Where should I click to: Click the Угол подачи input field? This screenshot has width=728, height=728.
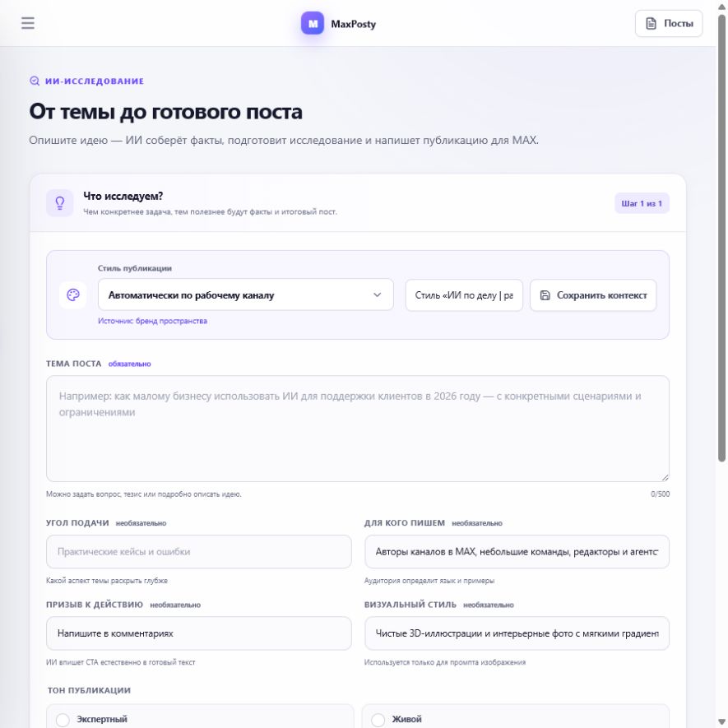point(199,552)
